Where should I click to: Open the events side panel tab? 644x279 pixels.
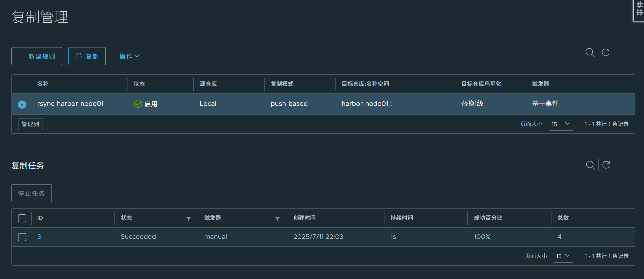click(639, 10)
